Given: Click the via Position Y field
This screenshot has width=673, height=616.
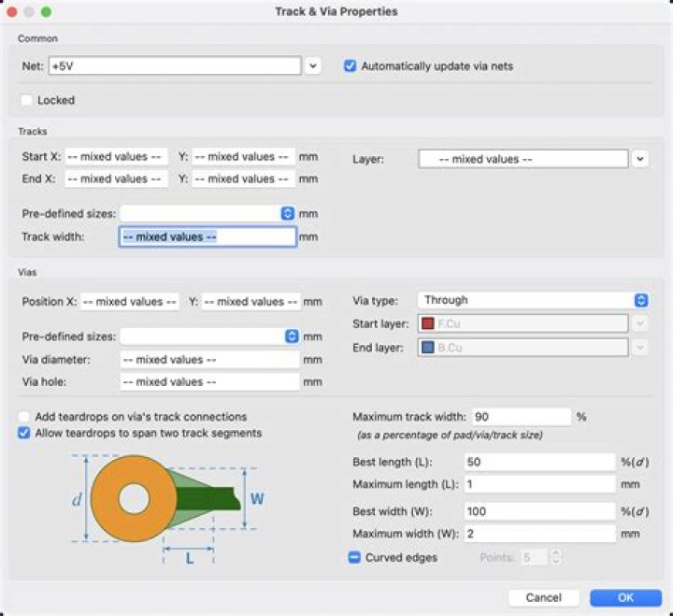Looking at the screenshot, I should 251,302.
